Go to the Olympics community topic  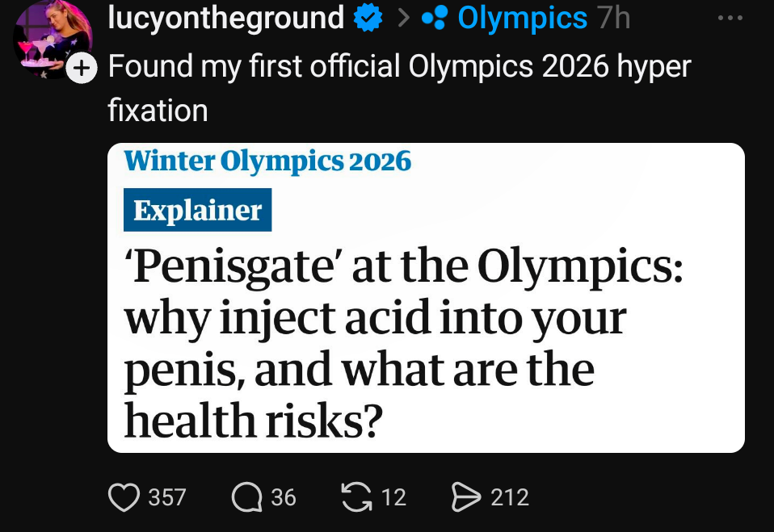[x=522, y=19]
